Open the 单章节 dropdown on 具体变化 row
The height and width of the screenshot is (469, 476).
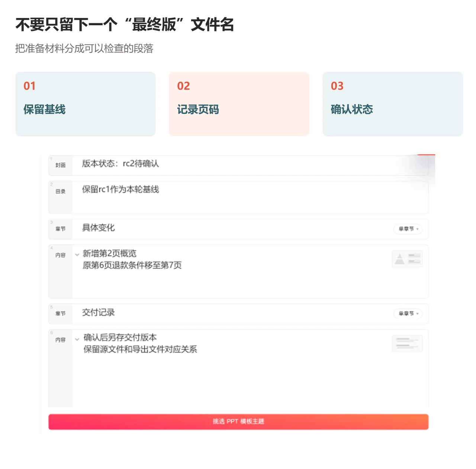408,229
